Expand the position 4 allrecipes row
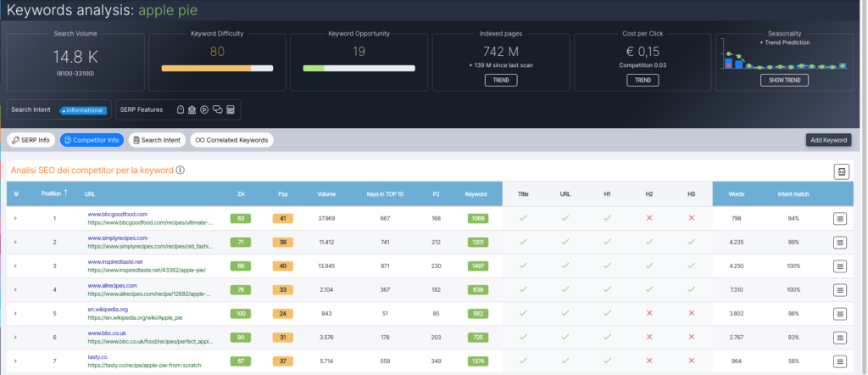 tap(15, 290)
